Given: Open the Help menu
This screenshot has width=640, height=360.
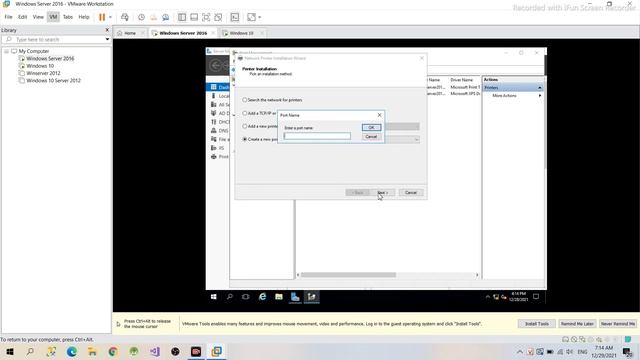Looking at the screenshot, I should [x=84, y=17].
